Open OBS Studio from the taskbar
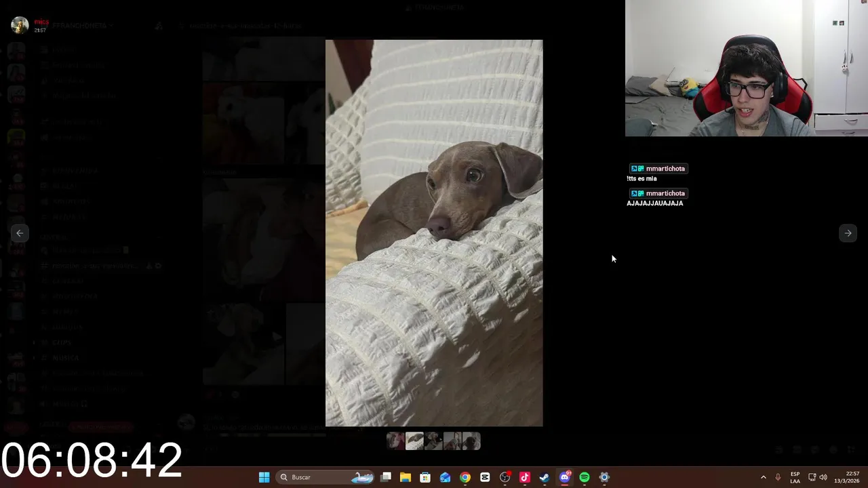The height and width of the screenshot is (488, 868). tap(505, 477)
